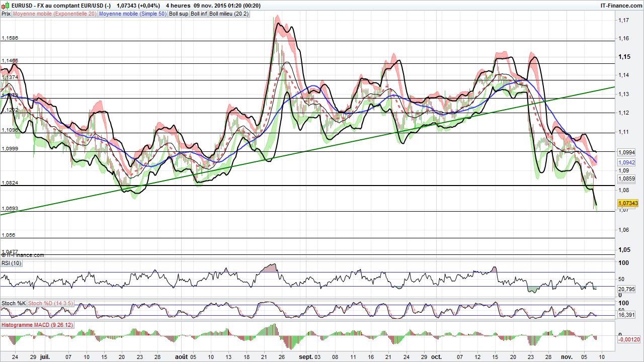Viewport: 644px width, 362px height.
Task: Select the Boll sup indicator label
Action: (x=178, y=14)
